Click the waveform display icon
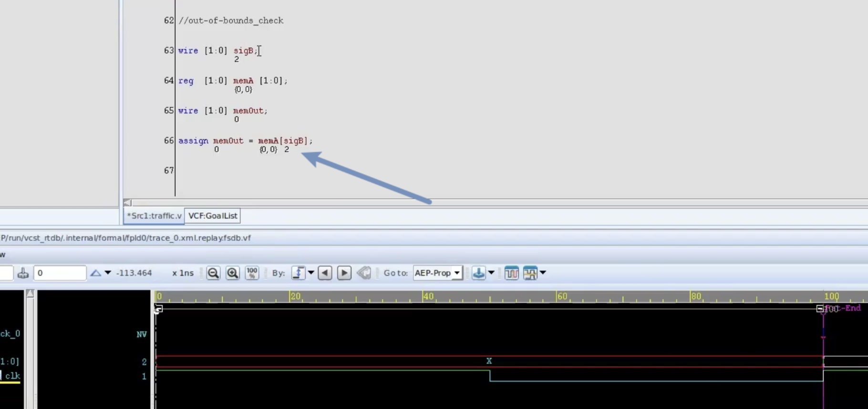This screenshot has width=868, height=409. (511, 273)
